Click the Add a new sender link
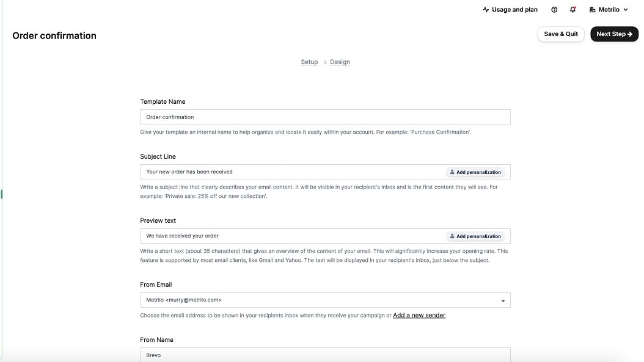The width and height of the screenshot is (644, 362). pos(419,315)
